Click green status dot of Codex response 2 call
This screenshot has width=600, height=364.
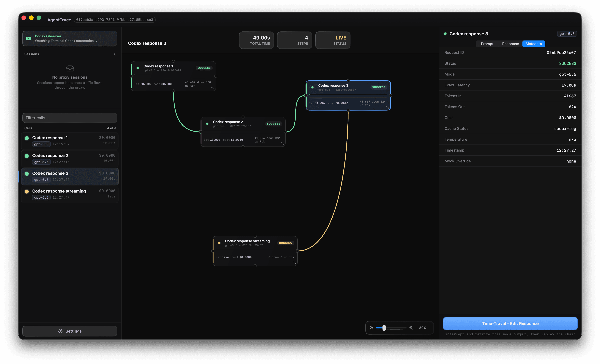tap(27, 156)
